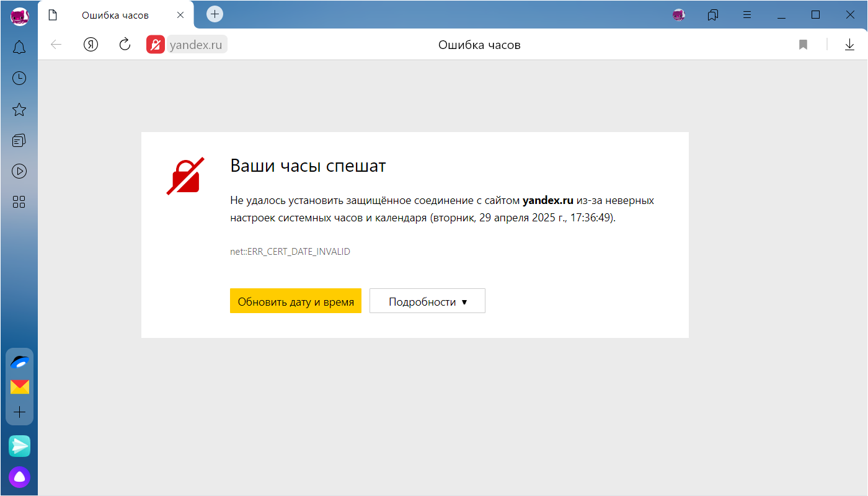Open the account avatar in the title bar

pos(679,15)
